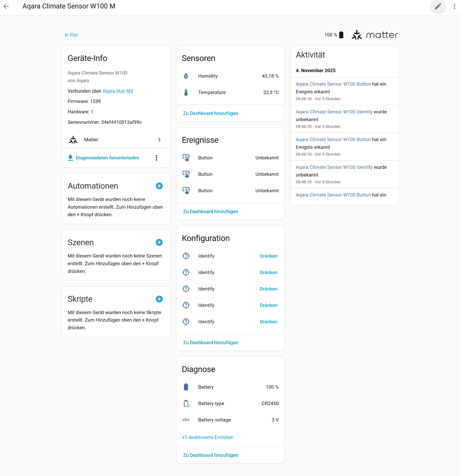460x476 pixels.
Task: Click the pencil edit device icon
Action: (x=438, y=6)
